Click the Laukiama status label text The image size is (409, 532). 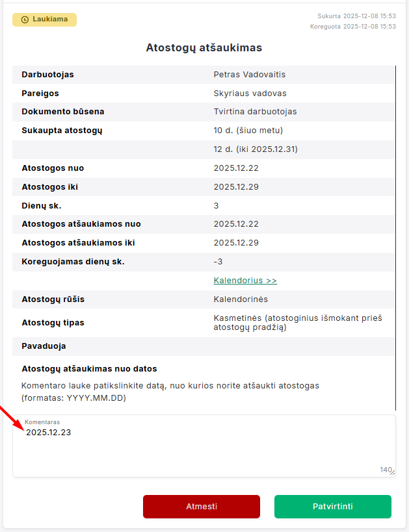click(50, 19)
